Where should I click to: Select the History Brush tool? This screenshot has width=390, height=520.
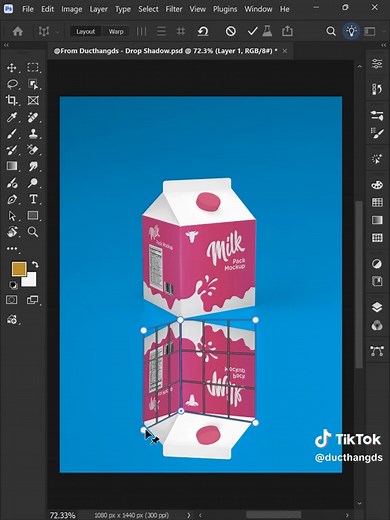(12, 150)
